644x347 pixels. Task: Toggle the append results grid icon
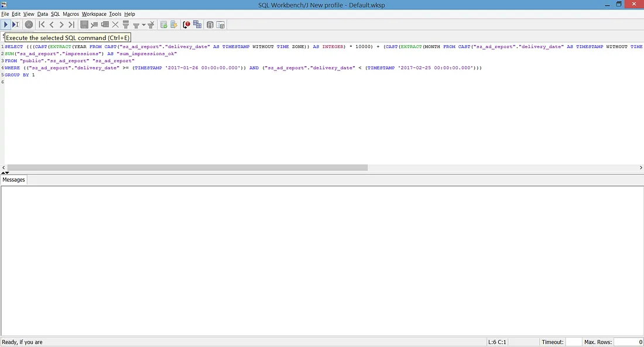click(x=197, y=25)
